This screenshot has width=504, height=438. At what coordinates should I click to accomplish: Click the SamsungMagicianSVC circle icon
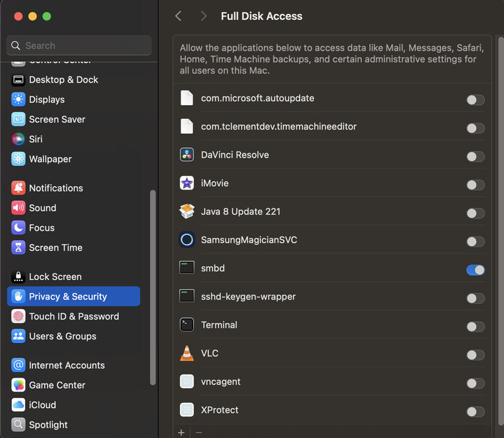[x=187, y=240]
